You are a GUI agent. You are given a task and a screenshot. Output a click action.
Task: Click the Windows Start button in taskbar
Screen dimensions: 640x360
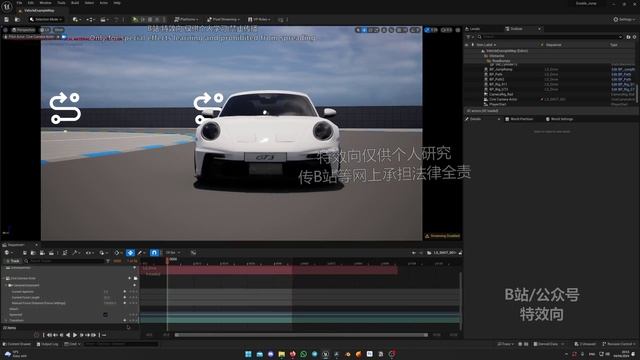click(x=248, y=354)
